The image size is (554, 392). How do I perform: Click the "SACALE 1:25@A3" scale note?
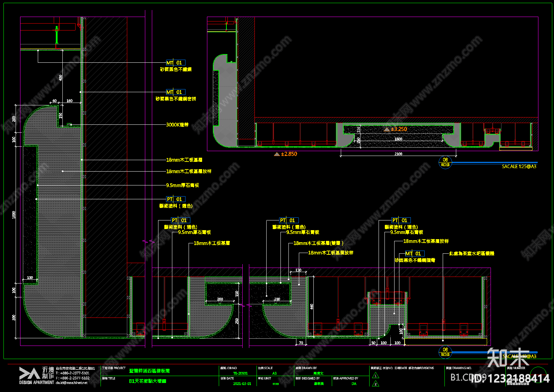point(519,166)
